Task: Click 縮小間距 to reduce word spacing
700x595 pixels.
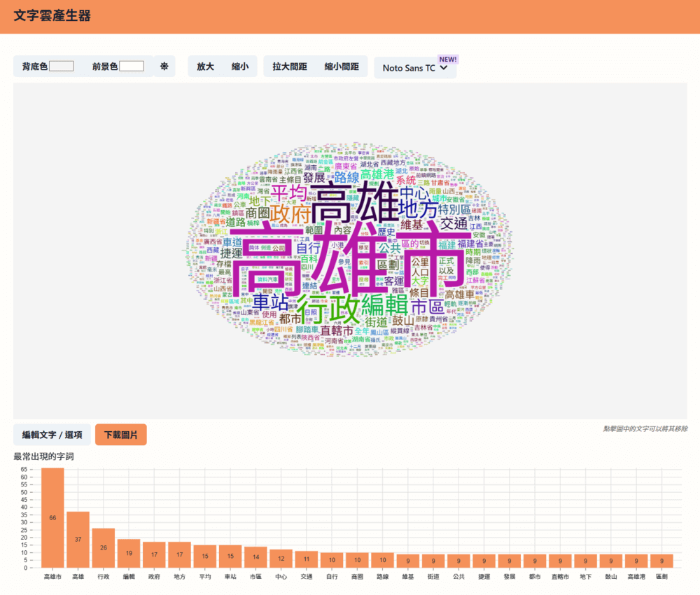Action: point(342,66)
